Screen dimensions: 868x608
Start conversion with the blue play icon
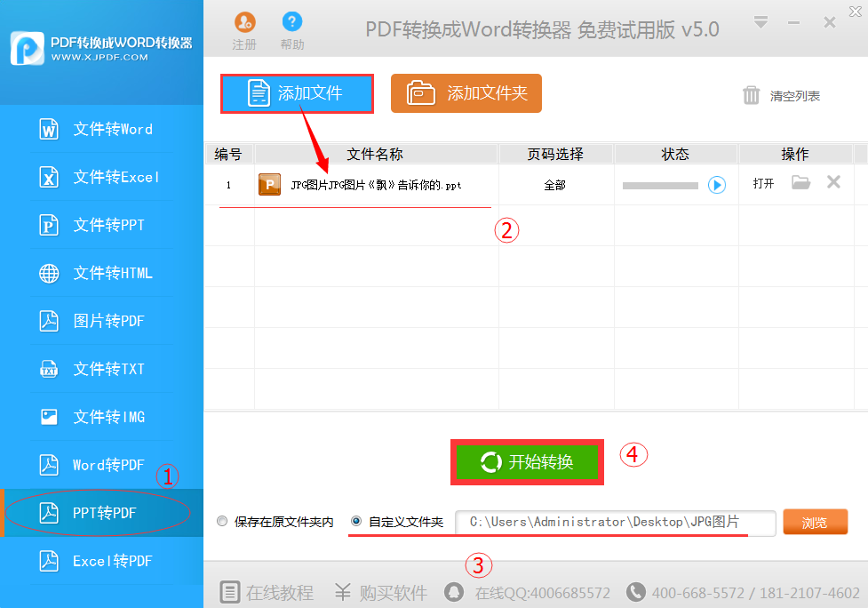point(717,185)
